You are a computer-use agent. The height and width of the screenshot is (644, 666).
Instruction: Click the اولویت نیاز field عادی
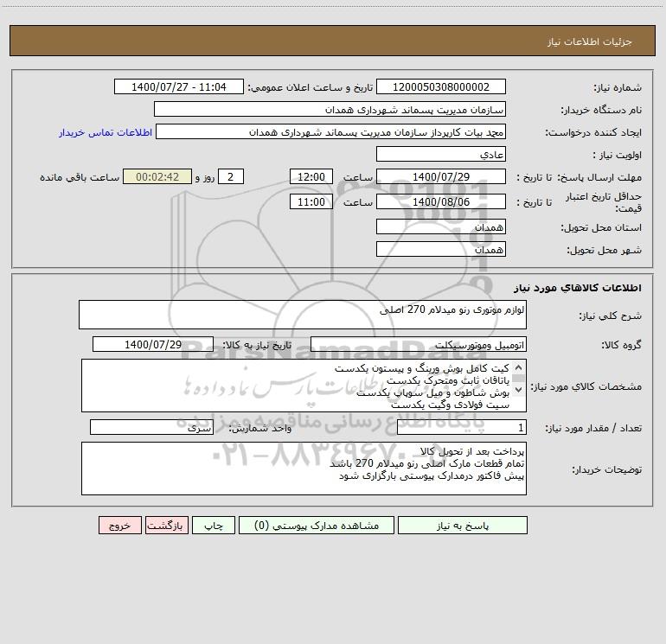pos(441,155)
